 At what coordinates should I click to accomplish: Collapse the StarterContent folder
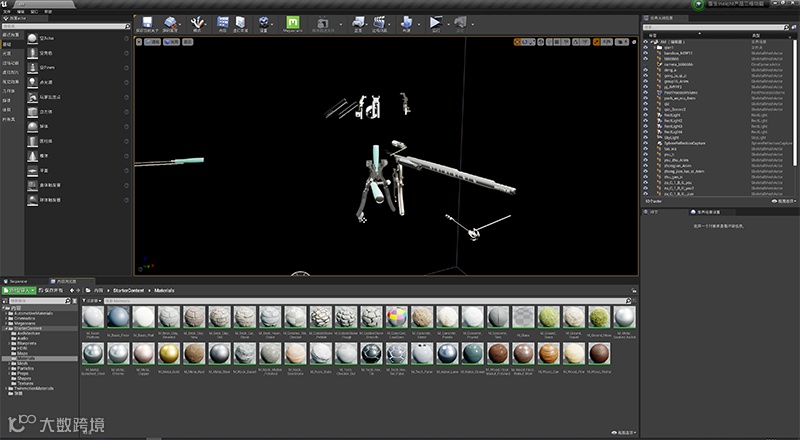[6, 328]
